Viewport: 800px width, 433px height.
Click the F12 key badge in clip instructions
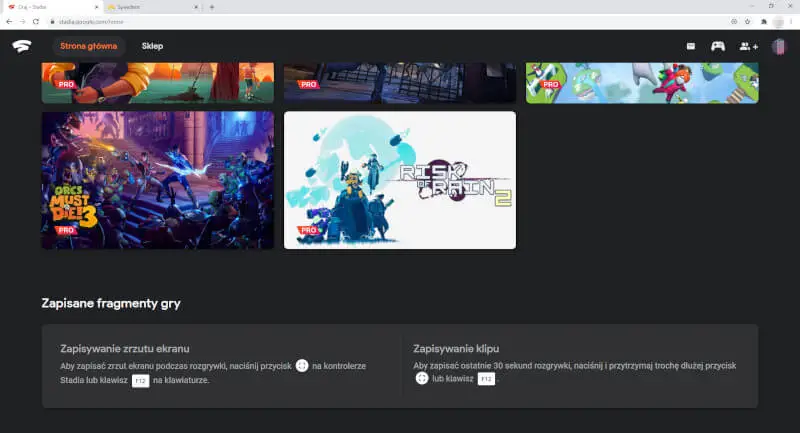486,379
